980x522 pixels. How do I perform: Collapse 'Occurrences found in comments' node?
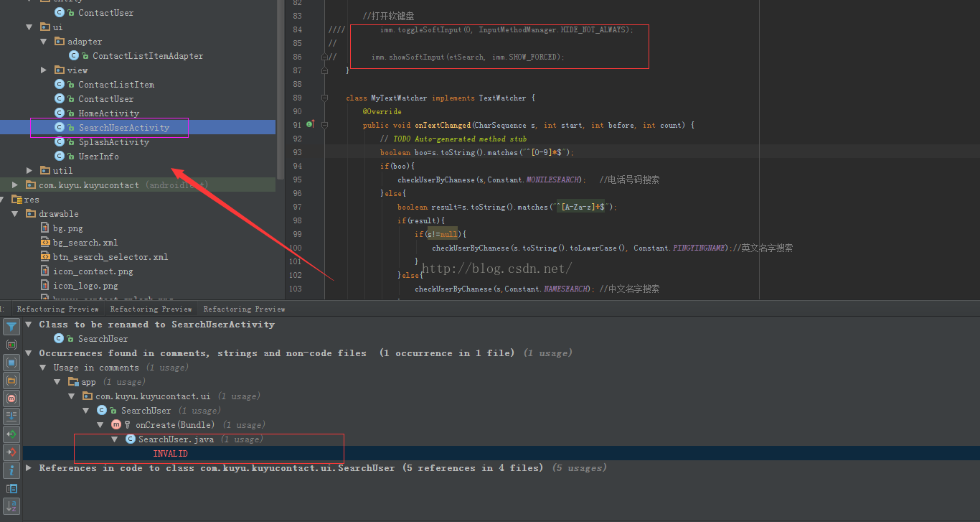pyautogui.click(x=29, y=353)
